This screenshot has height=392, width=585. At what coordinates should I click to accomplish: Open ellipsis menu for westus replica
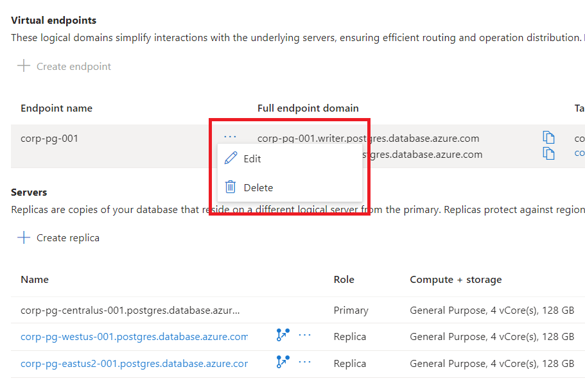[305, 335]
